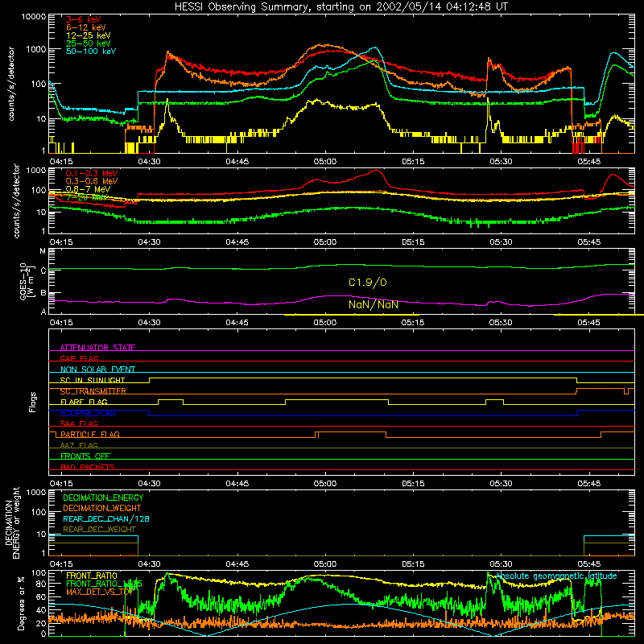Select the red "0.1-0.3 MeV" legend label
The image size is (644, 644).
[92, 173]
